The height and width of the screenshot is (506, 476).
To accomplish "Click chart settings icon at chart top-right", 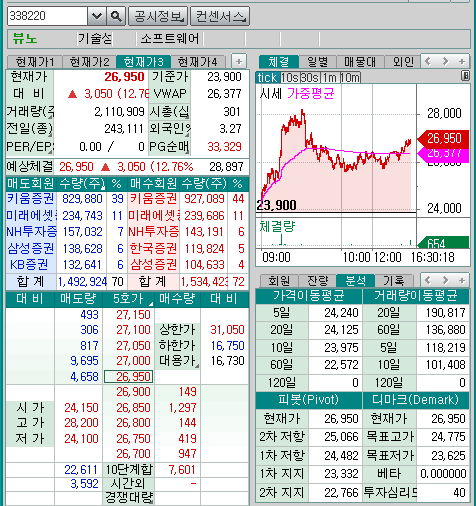I will pyautogui.click(x=465, y=76).
